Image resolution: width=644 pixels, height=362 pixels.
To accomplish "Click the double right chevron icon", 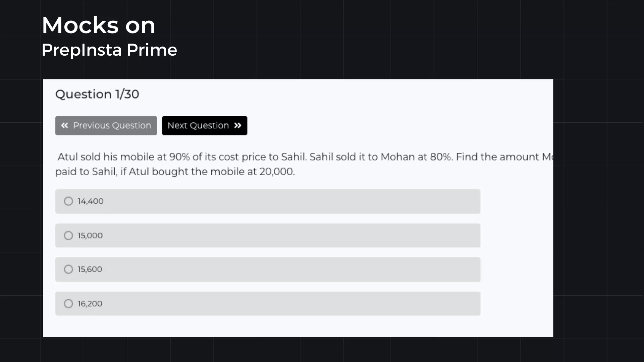I will tap(238, 125).
